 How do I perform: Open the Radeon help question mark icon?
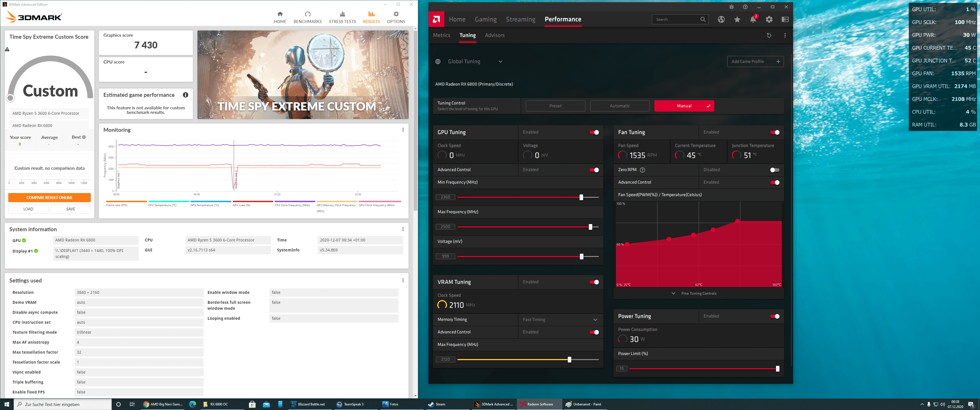click(745, 7)
